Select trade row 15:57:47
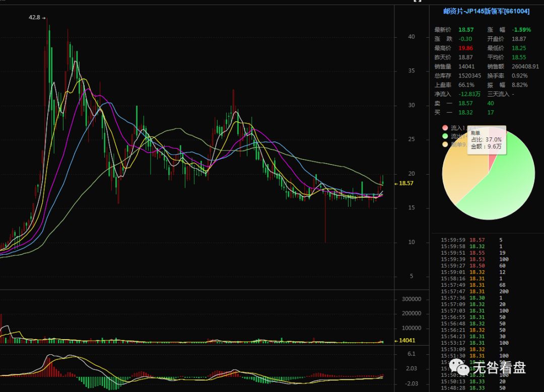 [474, 291]
